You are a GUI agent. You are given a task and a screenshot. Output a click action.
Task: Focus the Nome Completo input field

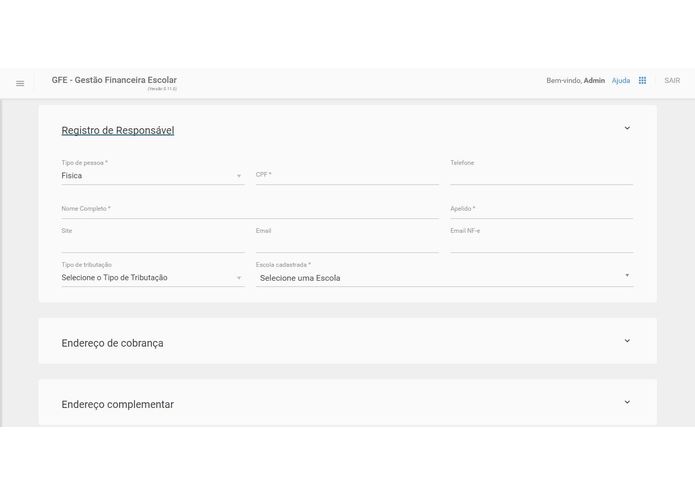250,210
